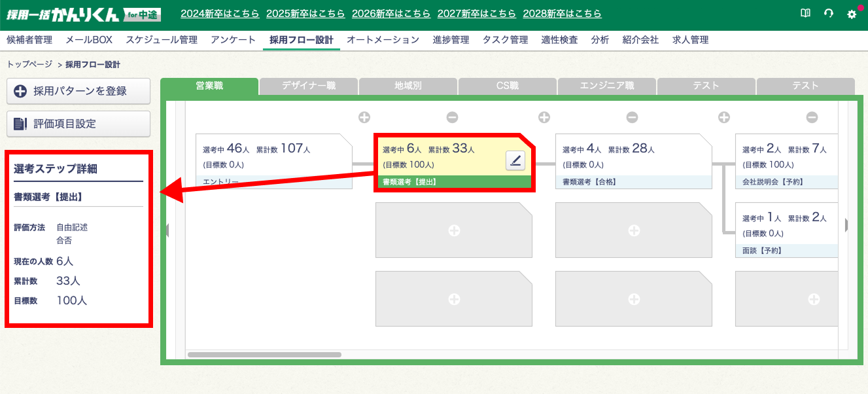Add step in empty slot below 書類選考【提出】
Image resolution: width=868 pixels, height=394 pixels.
[x=454, y=230]
